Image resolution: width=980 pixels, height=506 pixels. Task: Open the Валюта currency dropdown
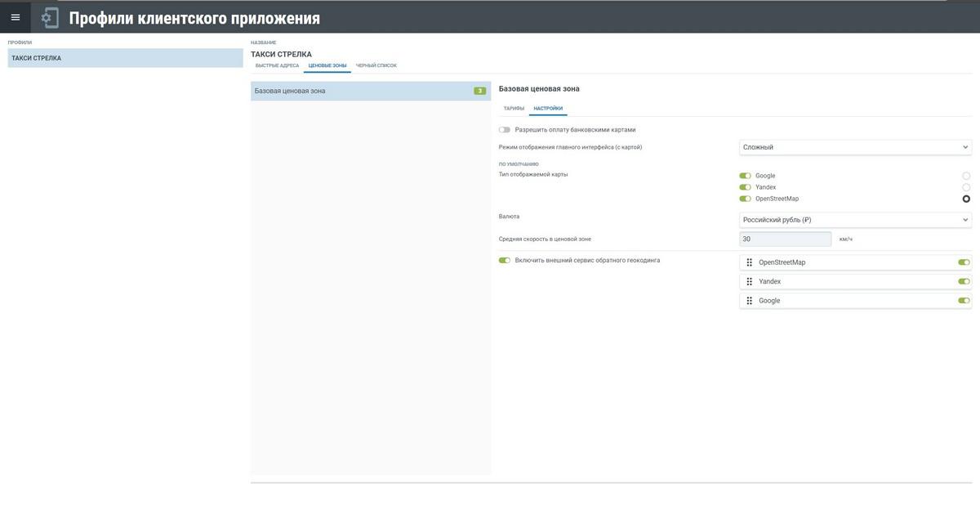[855, 220]
